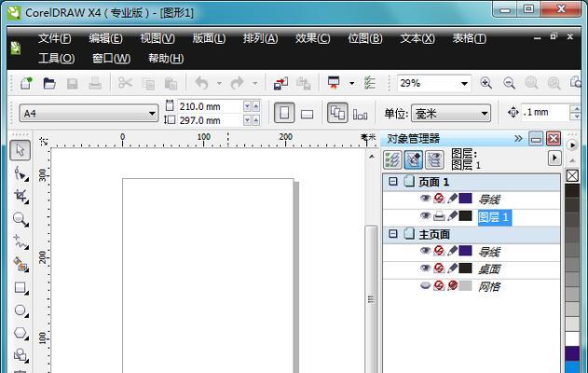Open the 工具(O) menu
This screenshot has height=373, width=588.
click(x=56, y=58)
